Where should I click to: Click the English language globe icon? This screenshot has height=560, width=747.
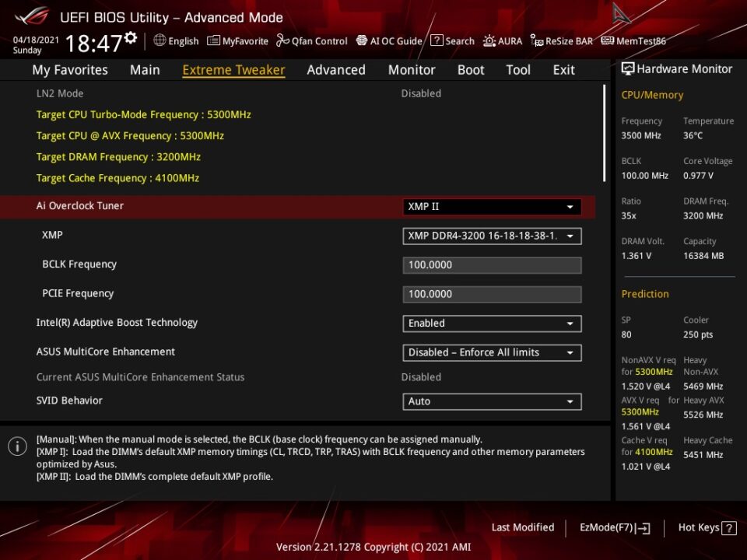[x=160, y=40]
